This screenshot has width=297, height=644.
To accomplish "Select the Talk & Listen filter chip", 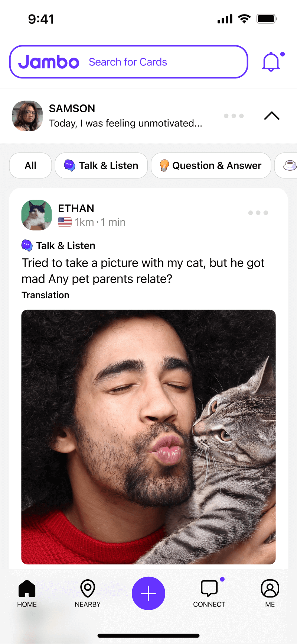I will (x=101, y=165).
